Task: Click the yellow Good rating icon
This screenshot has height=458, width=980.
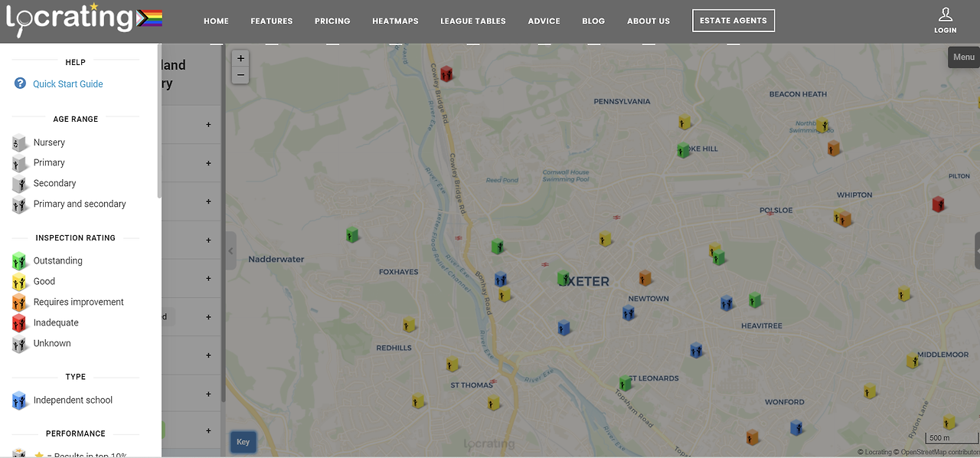Action: 20,281
